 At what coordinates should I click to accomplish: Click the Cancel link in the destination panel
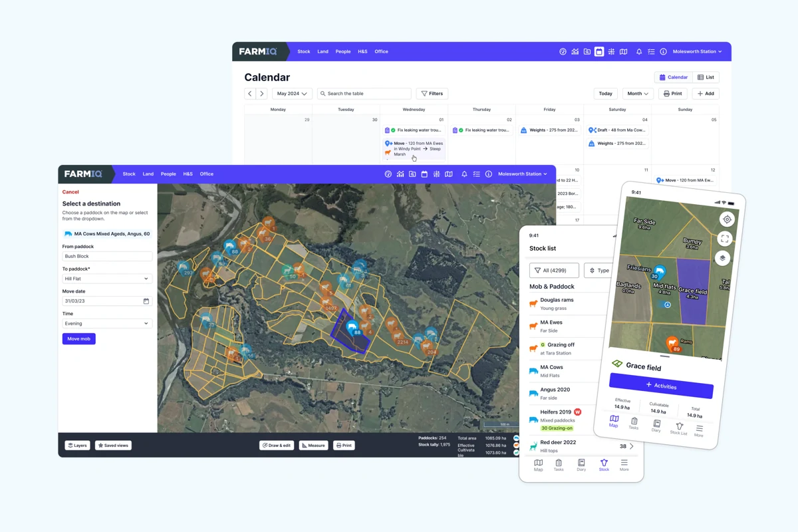point(70,192)
